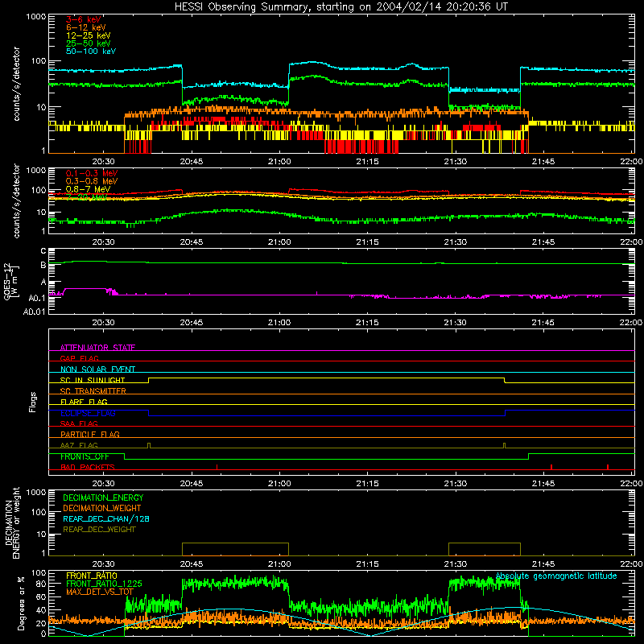Click the DECIMATION ENERGY or weight axis title

tap(12, 522)
